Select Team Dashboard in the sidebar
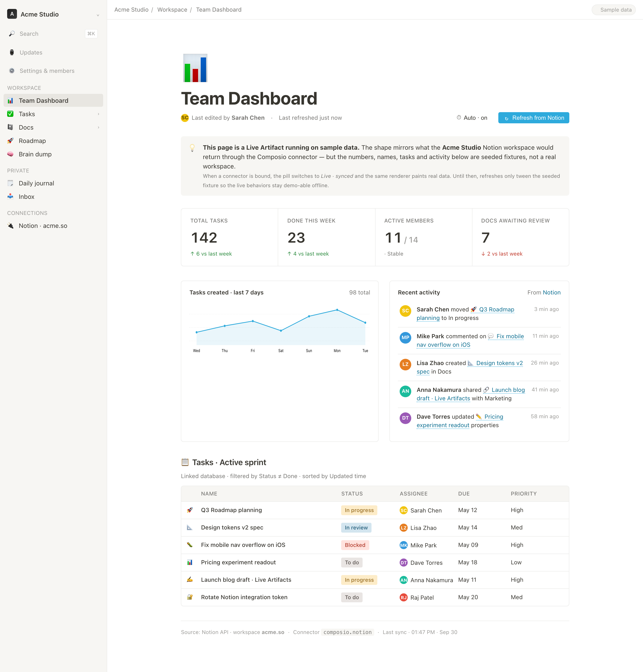643x672 pixels. tap(53, 101)
